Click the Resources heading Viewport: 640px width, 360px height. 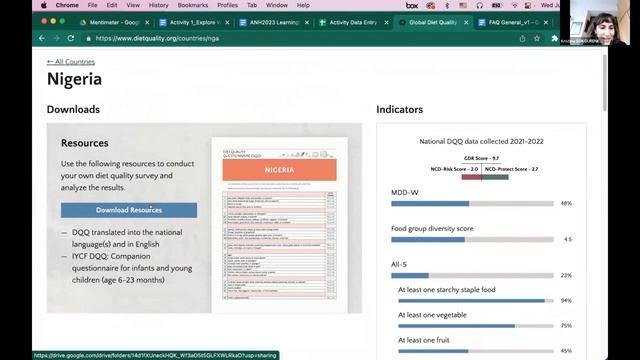[x=84, y=143]
